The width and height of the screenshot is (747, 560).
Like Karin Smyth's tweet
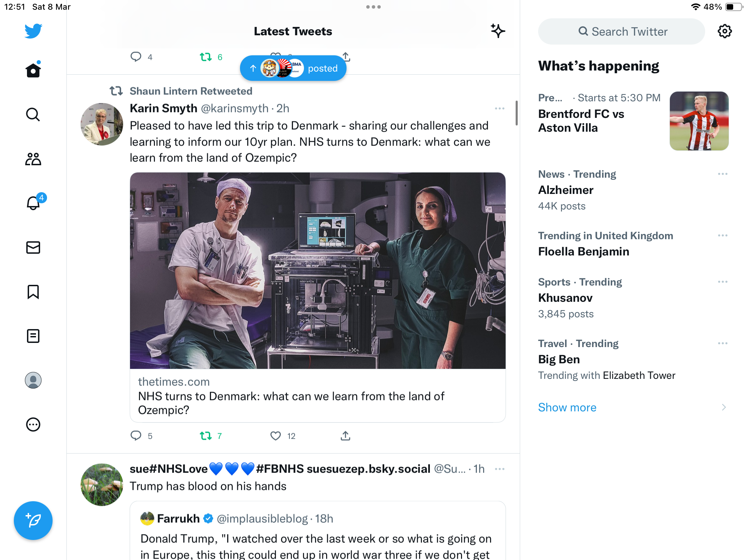pyautogui.click(x=276, y=436)
